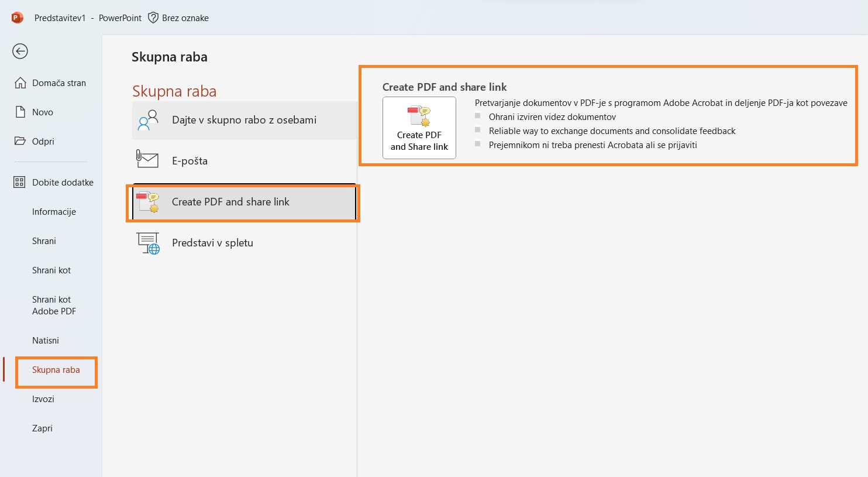Click the back arrow to exit Backstage

tap(19, 52)
